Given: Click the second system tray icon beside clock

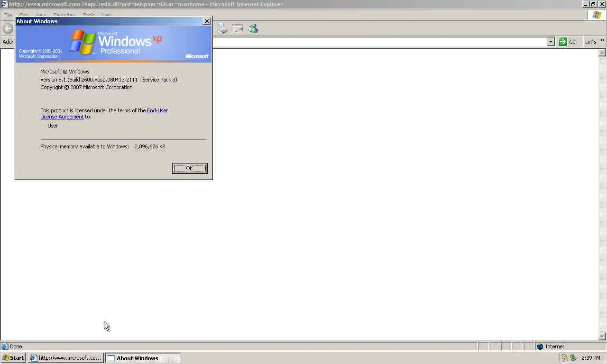Looking at the screenshot, I should click(x=573, y=358).
